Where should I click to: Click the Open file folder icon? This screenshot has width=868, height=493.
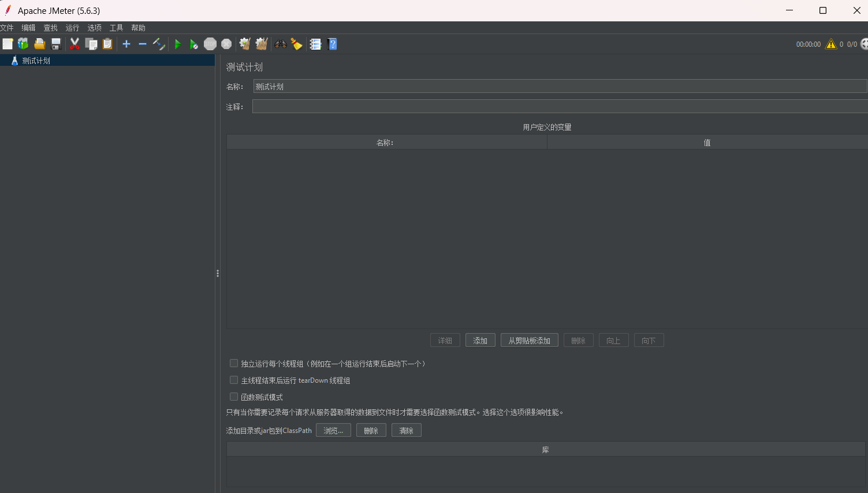point(40,44)
